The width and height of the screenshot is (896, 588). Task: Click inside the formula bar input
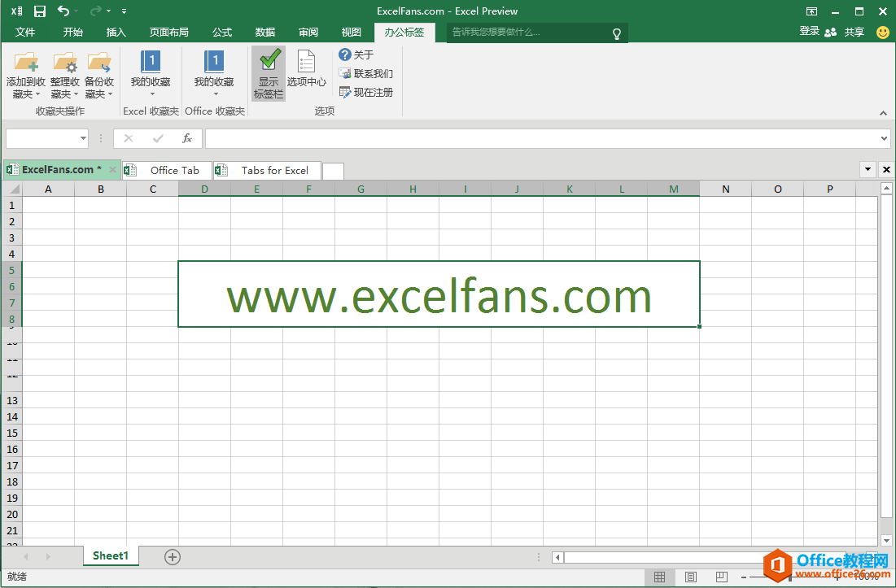pos(542,138)
